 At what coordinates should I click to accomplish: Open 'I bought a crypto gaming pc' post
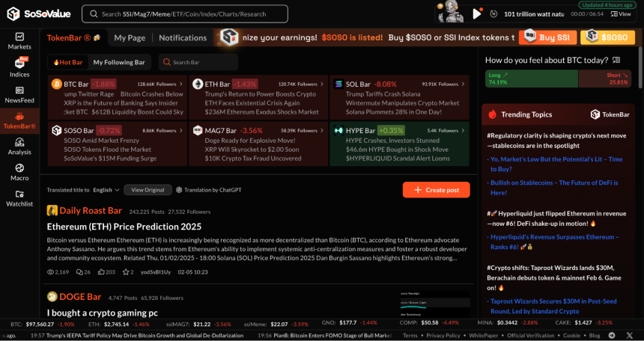pyautogui.click(x=103, y=313)
